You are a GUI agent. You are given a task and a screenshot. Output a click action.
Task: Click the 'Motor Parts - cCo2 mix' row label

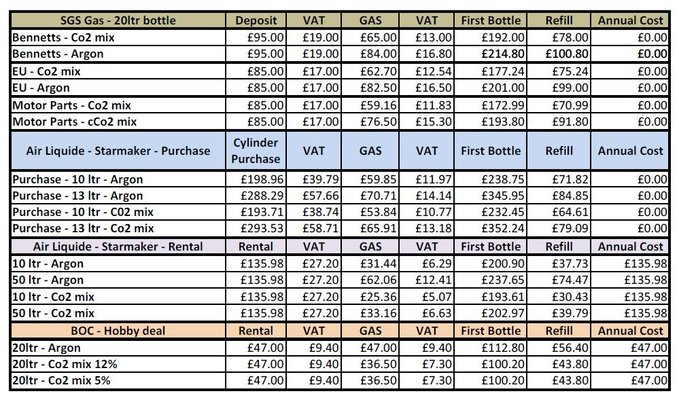(75, 120)
